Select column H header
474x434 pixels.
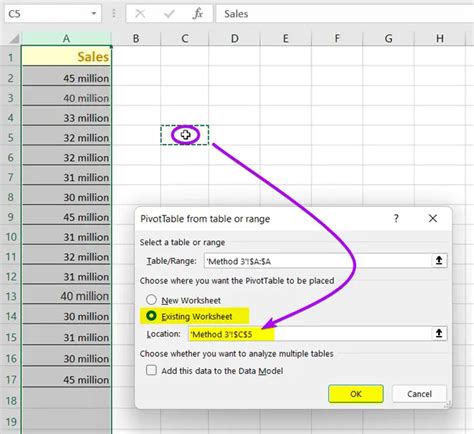click(x=440, y=39)
